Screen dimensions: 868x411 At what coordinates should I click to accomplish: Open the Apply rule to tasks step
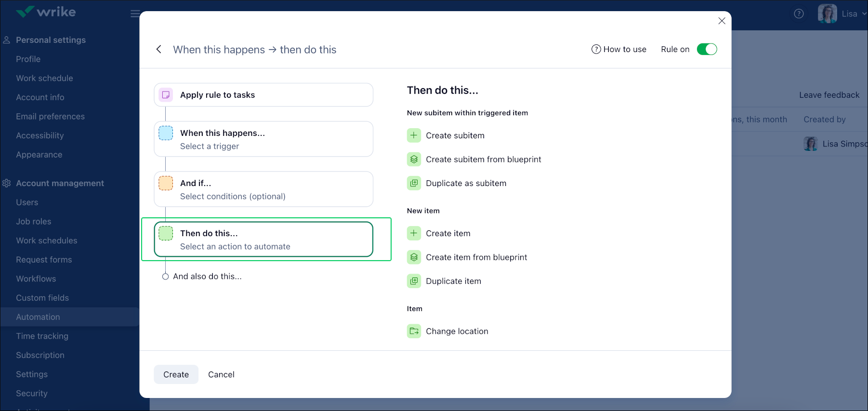click(x=263, y=95)
